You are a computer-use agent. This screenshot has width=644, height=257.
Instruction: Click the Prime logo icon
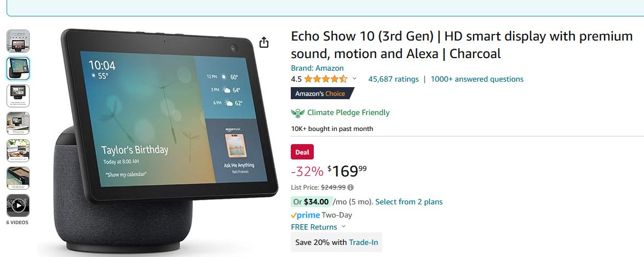pyautogui.click(x=306, y=215)
